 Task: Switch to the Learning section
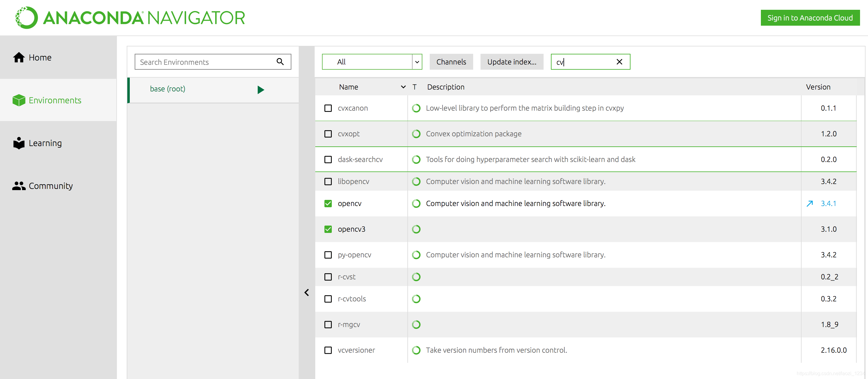coord(45,143)
